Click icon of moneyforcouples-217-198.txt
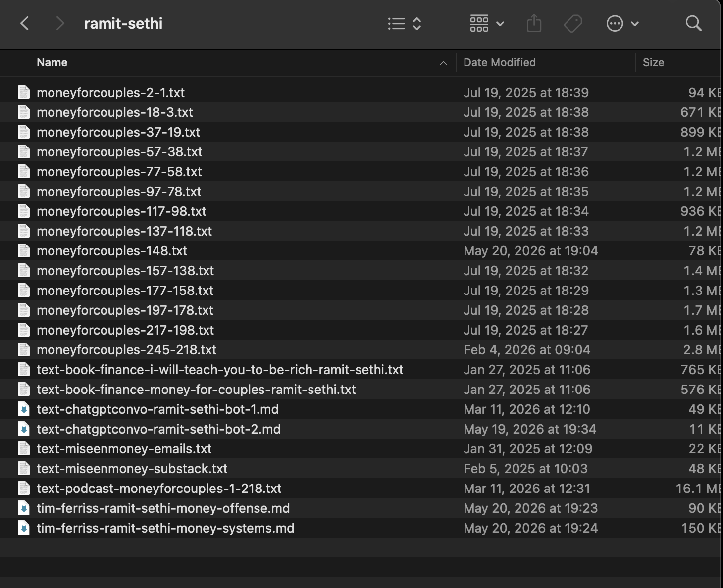 tap(24, 330)
